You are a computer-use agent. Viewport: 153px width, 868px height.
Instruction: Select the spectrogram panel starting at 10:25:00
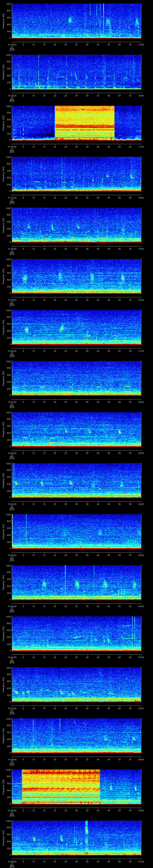pyautogui.click(x=77, y=582)
